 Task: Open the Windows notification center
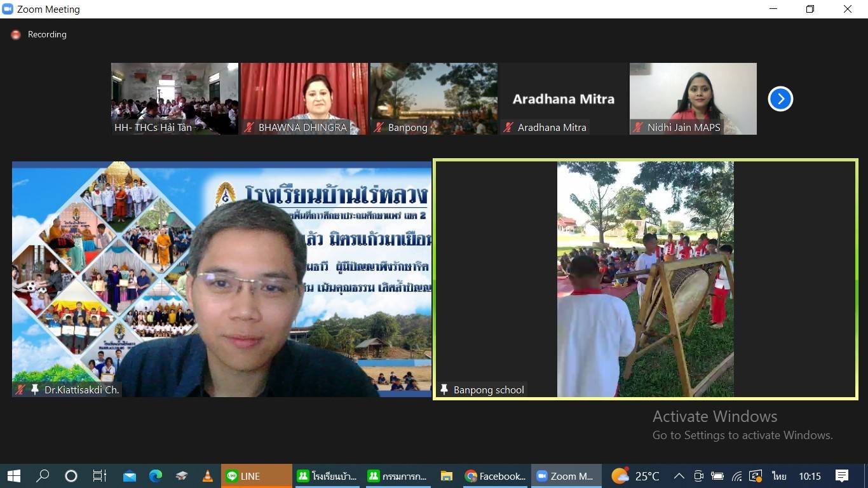(842, 476)
